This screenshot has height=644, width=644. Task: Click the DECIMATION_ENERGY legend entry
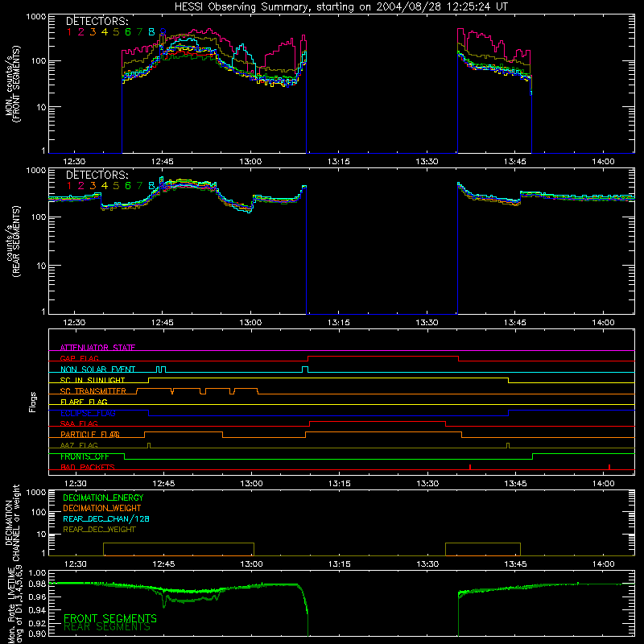click(103, 497)
